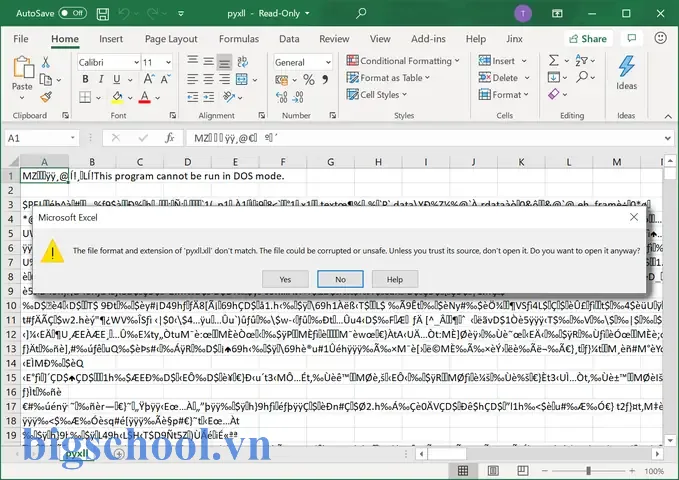
Task: Select the Format Painter brush
Action: pos(46,97)
